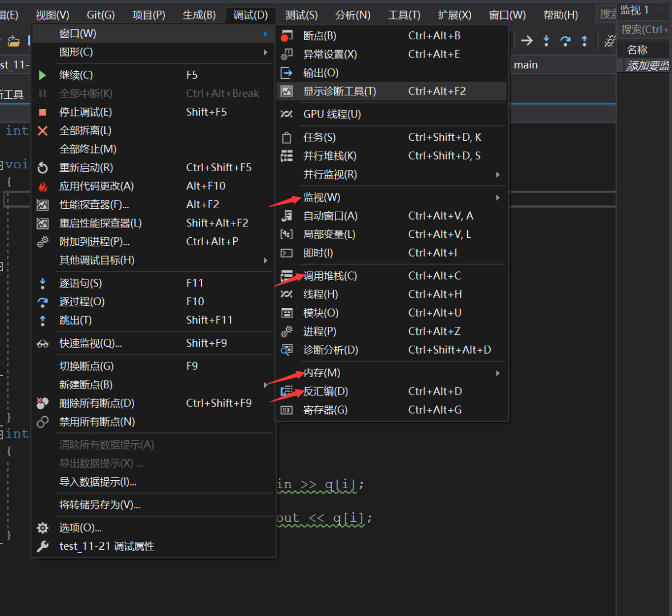672x616 pixels.
Task: Click the Attach to Process (附加到进程) gear icon
Action: [42, 242]
